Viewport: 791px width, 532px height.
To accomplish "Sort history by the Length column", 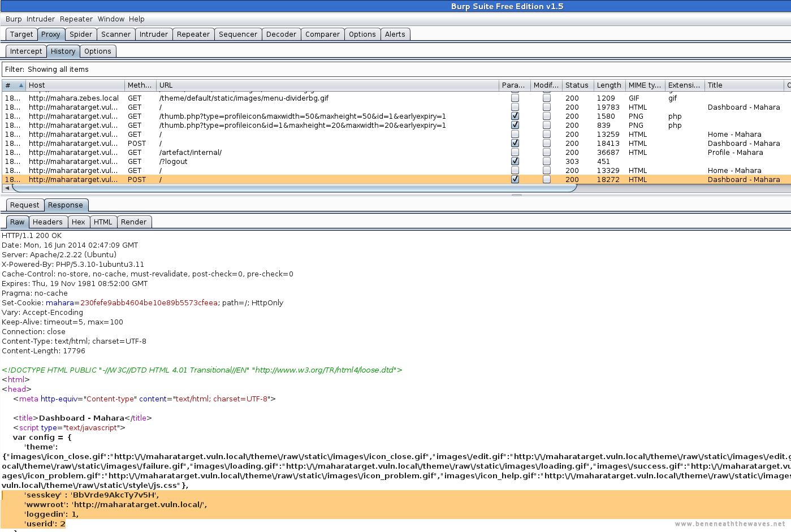I will coord(609,85).
